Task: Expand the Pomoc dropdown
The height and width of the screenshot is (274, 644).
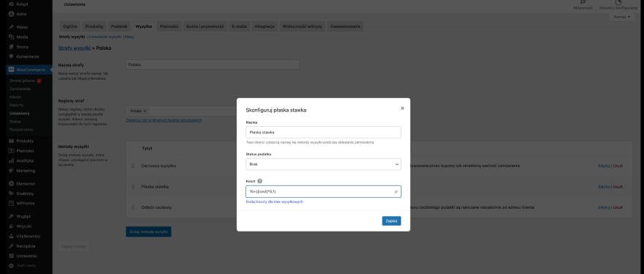Action: pos(622,18)
